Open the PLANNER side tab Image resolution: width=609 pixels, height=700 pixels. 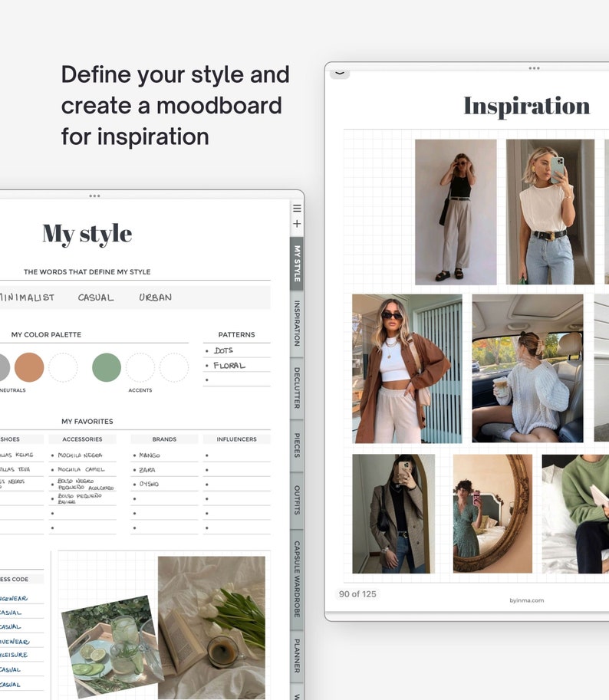click(297, 656)
